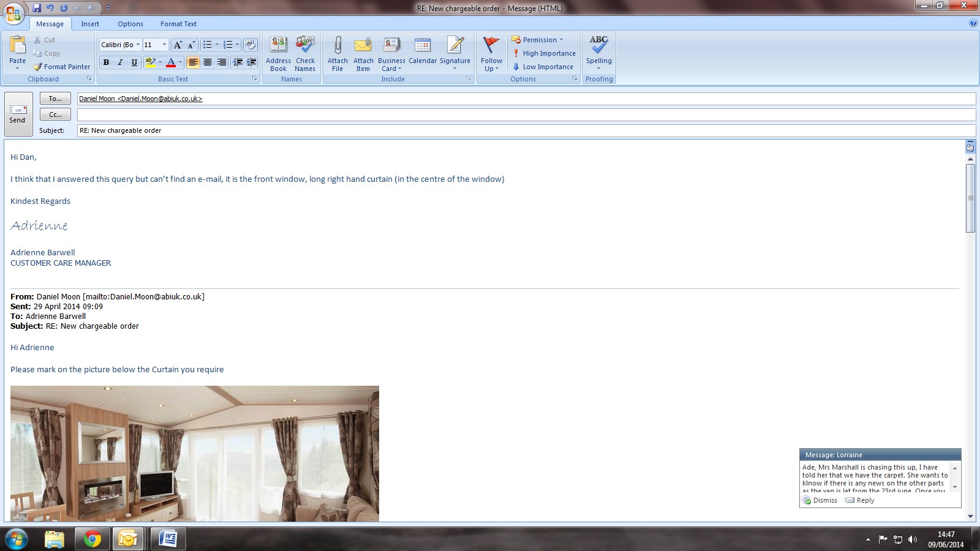Insert a Calendar into the message
980x551 pixels.
click(422, 51)
